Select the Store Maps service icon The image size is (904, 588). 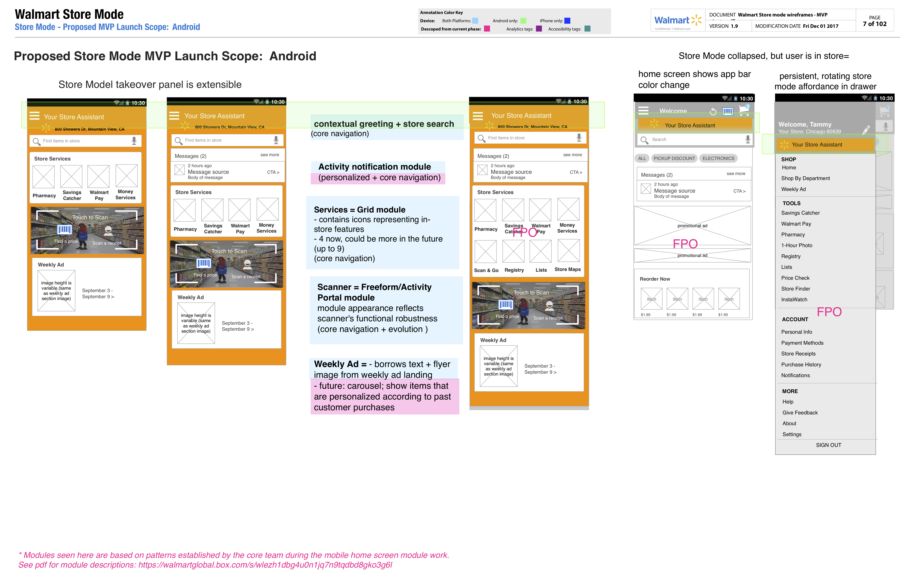point(569,250)
